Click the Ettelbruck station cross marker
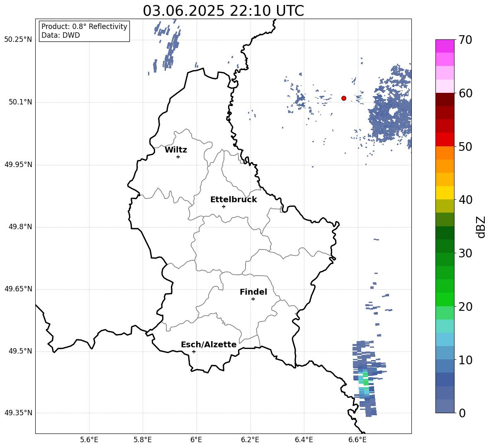491x448 pixels. [224, 206]
